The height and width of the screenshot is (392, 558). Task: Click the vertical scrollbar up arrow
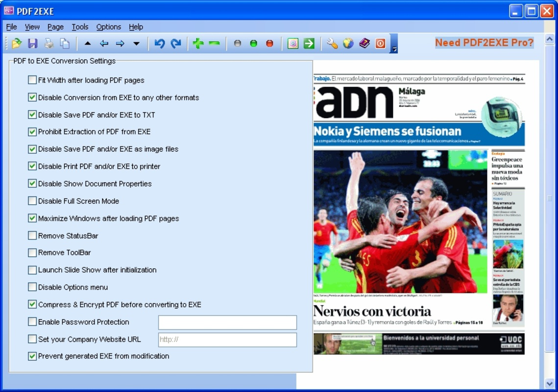click(x=550, y=39)
